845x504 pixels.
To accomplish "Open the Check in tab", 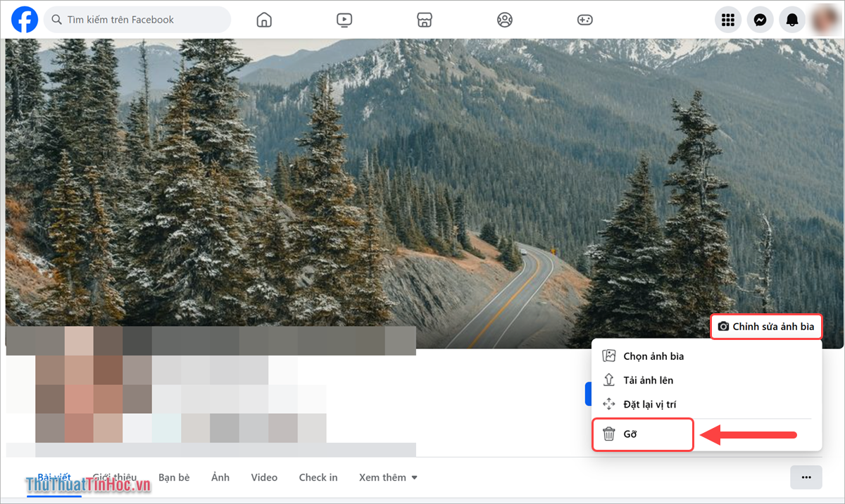I will pos(318,477).
